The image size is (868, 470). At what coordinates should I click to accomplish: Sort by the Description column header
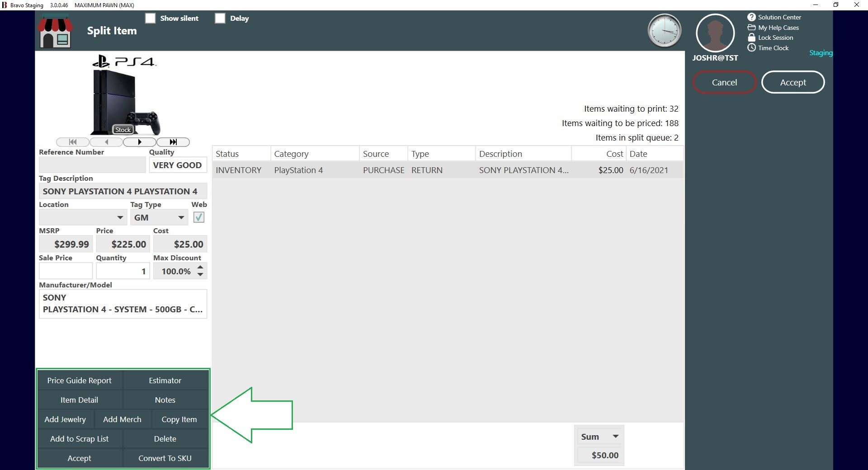[x=524, y=154]
